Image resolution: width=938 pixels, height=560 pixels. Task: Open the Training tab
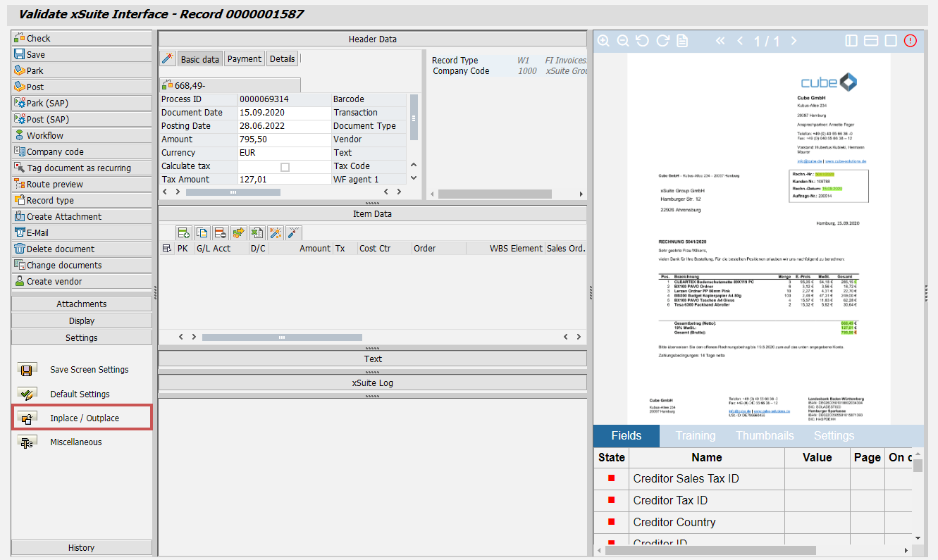[x=695, y=435]
